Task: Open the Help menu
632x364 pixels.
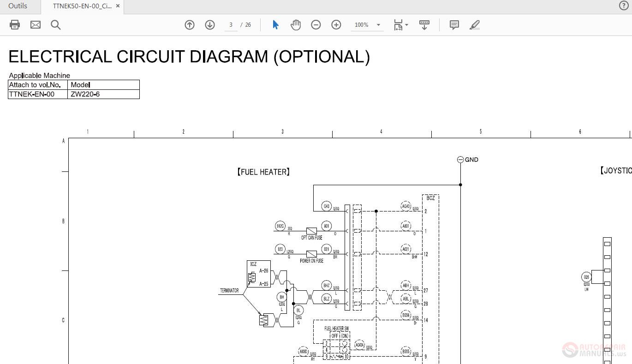Action: (623, 6)
